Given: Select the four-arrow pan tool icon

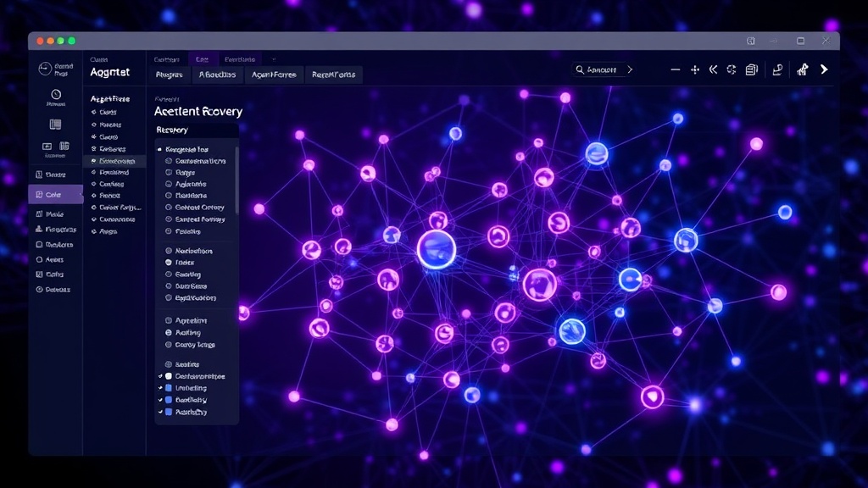Looking at the screenshot, I should [x=695, y=69].
